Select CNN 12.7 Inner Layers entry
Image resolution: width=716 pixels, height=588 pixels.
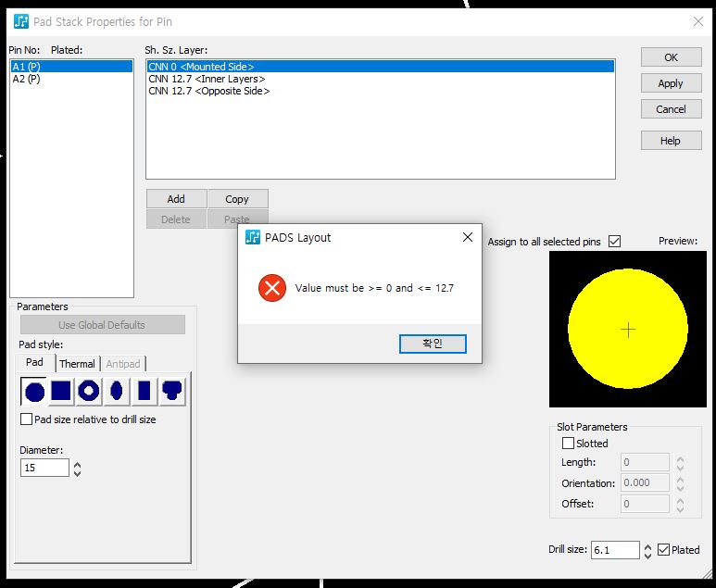(x=207, y=79)
